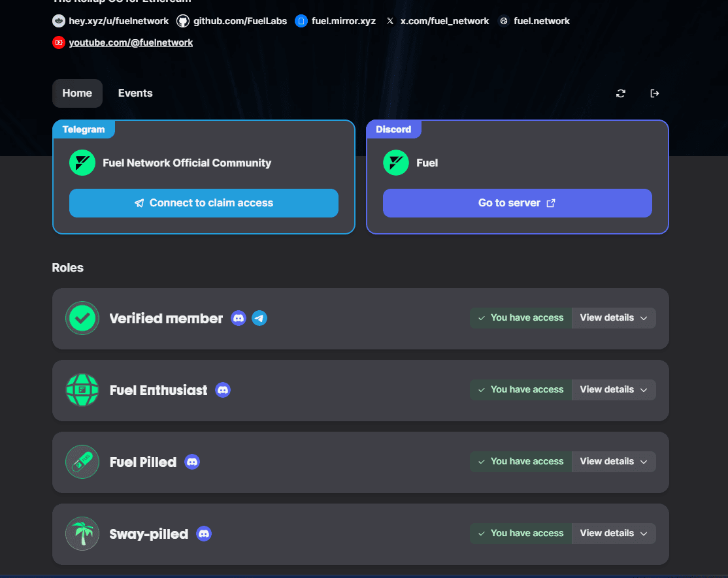Screen dimensions: 728x578
Task: Switch to the Events tab
Action: click(135, 93)
